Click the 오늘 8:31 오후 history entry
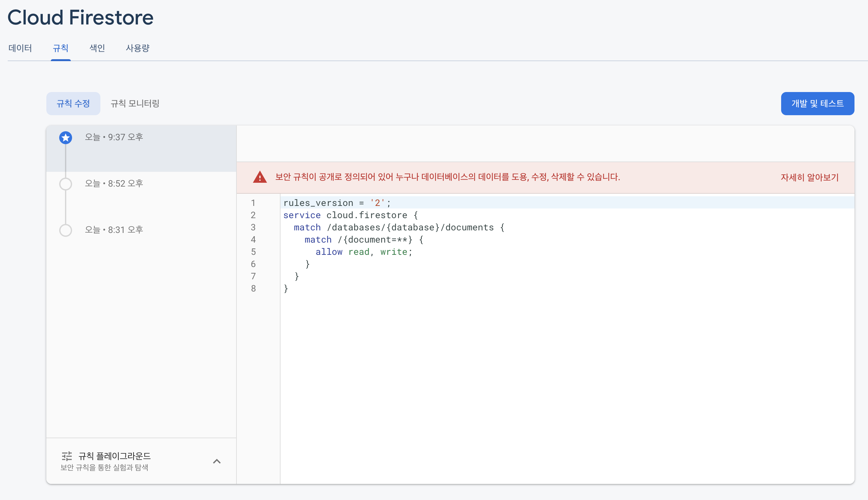The height and width of the screenshot is (500, 868). 114,230
